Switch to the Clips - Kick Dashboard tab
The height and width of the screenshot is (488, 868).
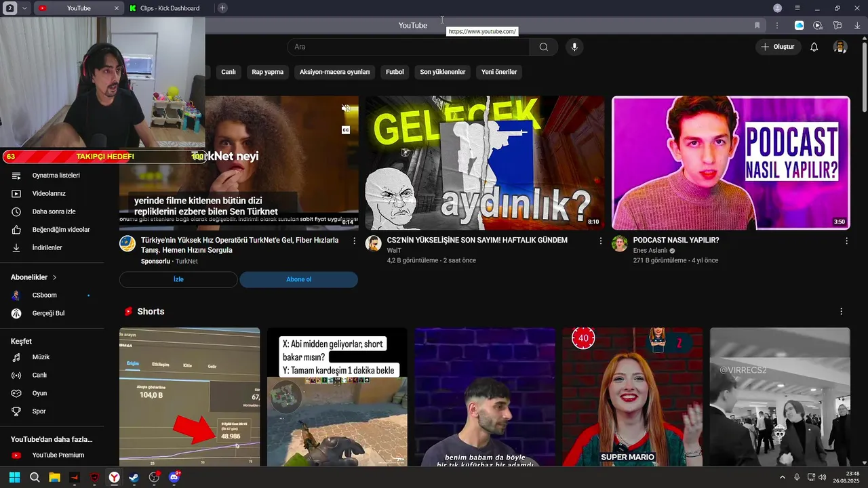[x=170, y=8]
